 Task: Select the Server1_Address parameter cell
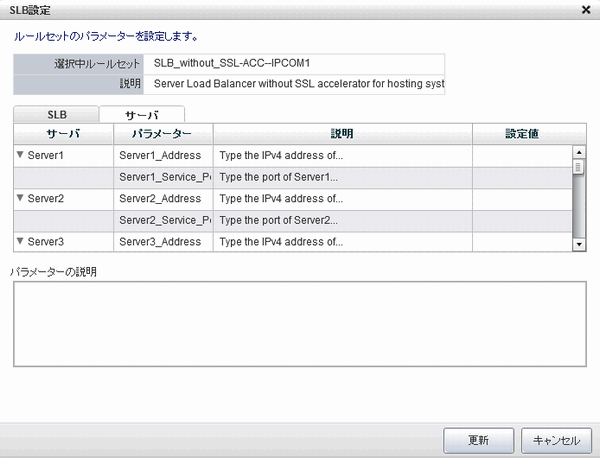pyautogui.click(x=163, y=156)
